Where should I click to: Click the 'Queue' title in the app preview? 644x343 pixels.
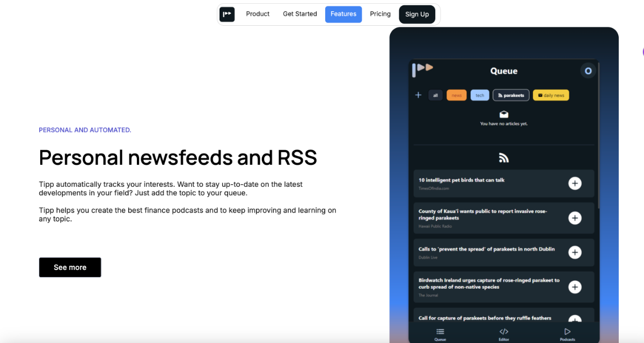point(504,71)
